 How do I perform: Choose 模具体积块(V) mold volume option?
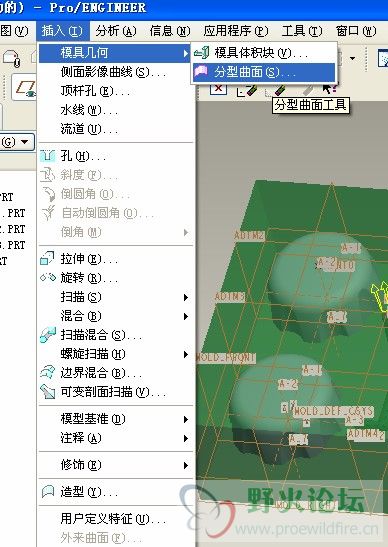coord(264,53)
